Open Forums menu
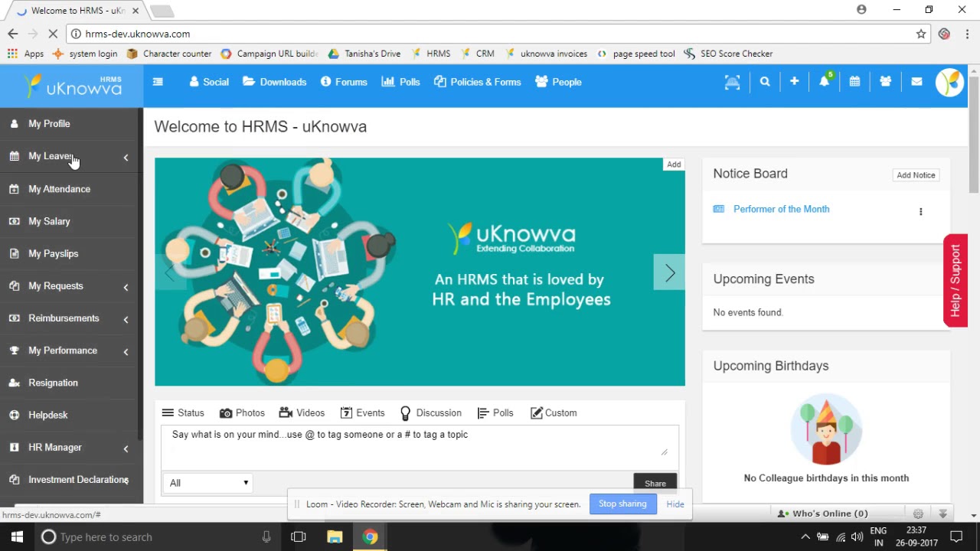The image size is (980, 551). click(344, 82)
